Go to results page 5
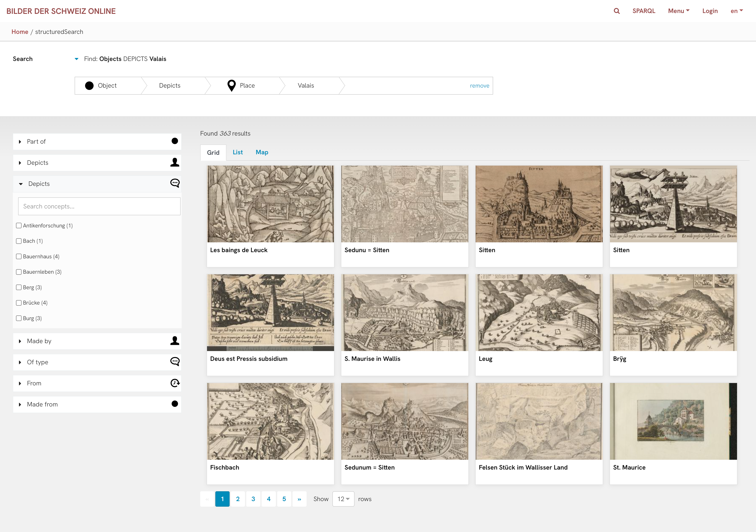Viewport: 756px width, 532px height. click(x=284, y=499)
